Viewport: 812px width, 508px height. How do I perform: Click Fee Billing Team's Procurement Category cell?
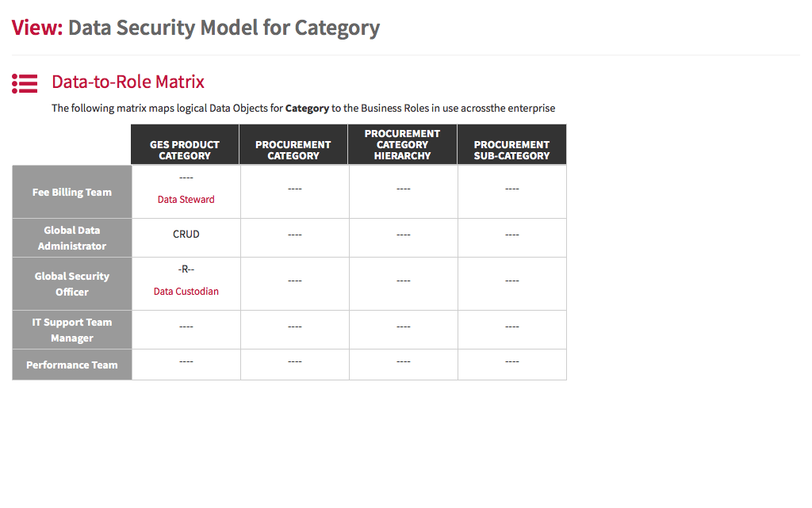[295, 192]
